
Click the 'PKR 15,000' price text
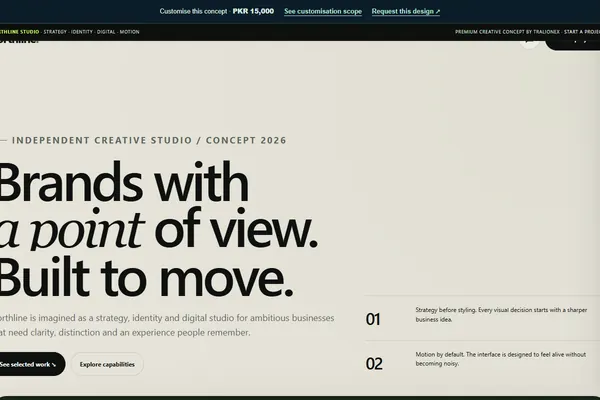253,11
